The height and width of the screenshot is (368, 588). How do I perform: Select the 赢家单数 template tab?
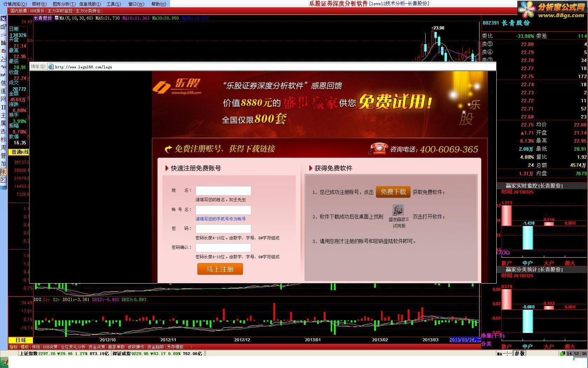[x=116, y=347]
